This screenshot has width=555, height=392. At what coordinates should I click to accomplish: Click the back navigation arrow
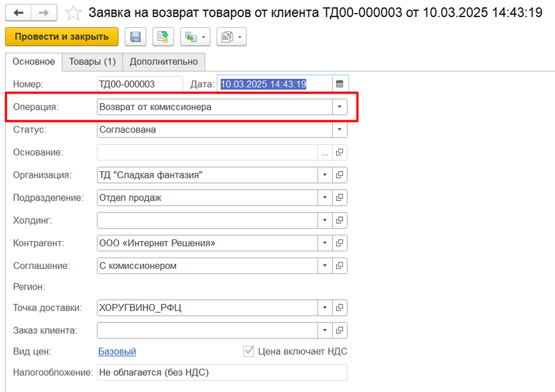coord(18,12)
